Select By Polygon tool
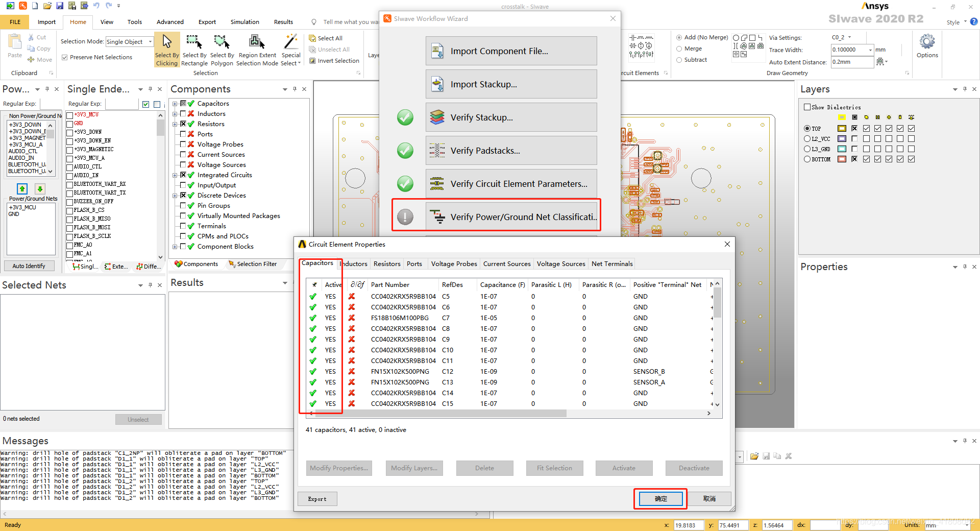Image resolution: width=980 pixels, height=531 pixels. pos(222,50)
